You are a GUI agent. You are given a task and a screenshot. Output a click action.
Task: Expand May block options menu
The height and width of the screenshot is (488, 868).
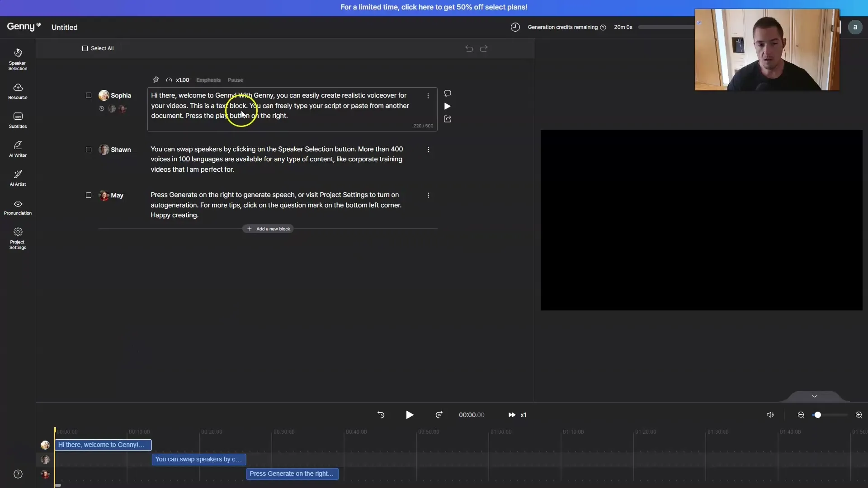tap(429, 196)
